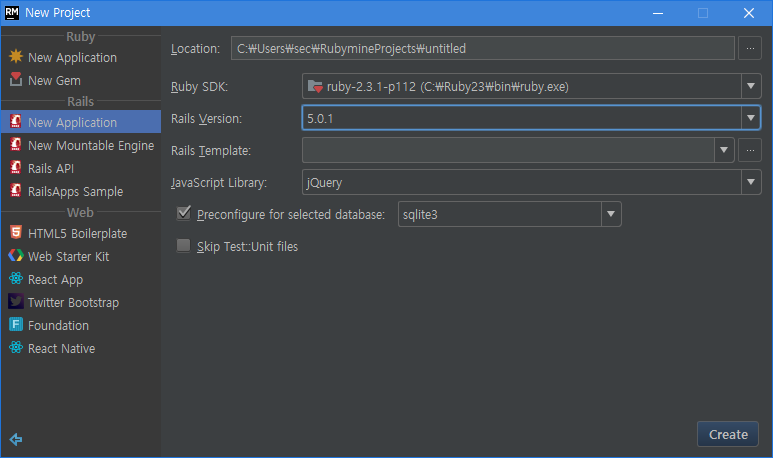
Task: Click the New Mountable Engine icon
Action: (16, 144)
